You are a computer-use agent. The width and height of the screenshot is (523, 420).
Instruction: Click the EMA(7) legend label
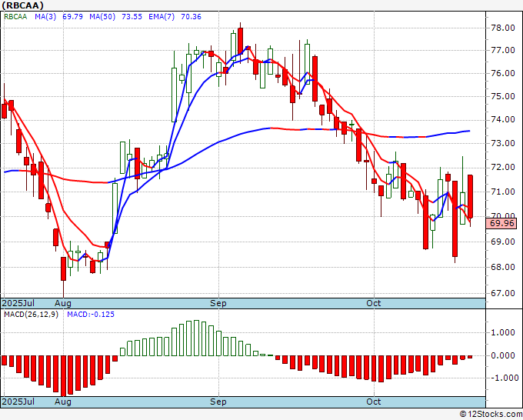(162, 17)
